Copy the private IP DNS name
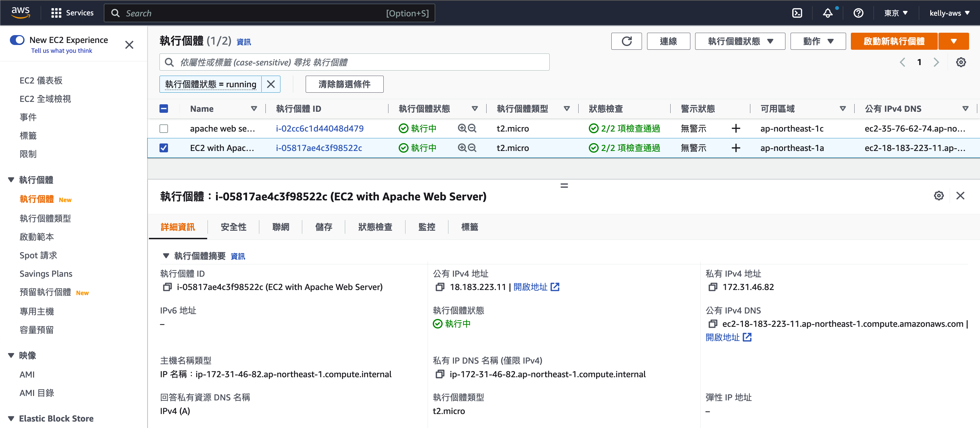The height and width of the screenshot is (428, 980). [x=440, y=374]
